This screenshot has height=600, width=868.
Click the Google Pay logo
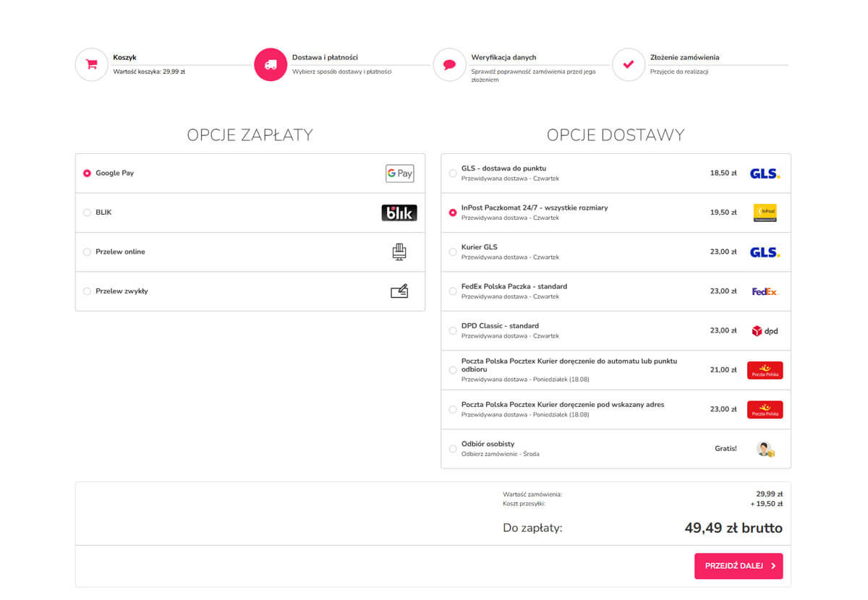tap(399, 173)
